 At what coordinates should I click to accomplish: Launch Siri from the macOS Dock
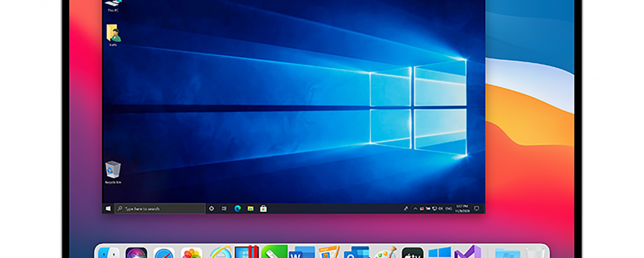coord(136,254)
